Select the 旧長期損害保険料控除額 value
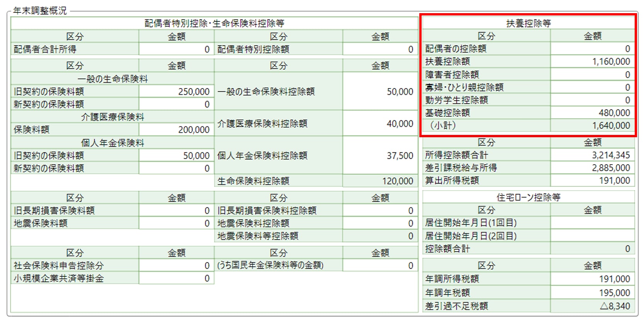644x322 pixels. point(380,210)
